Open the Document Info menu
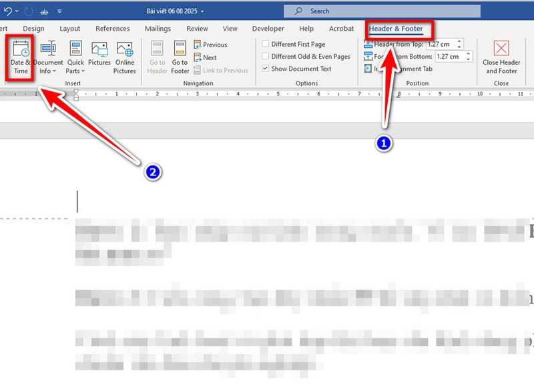Screen dimensions: 534x392 tap(48, 57)
